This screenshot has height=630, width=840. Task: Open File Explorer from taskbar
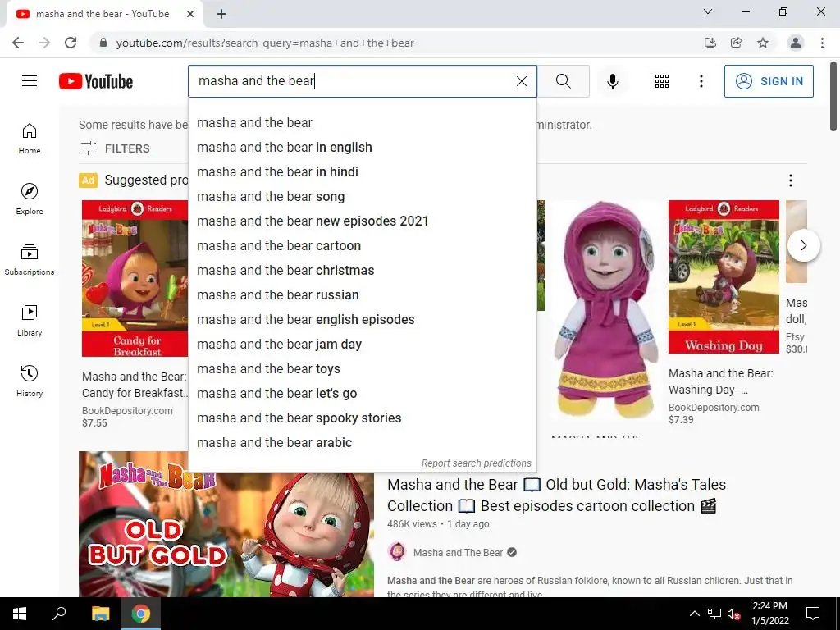pos(100,614)
